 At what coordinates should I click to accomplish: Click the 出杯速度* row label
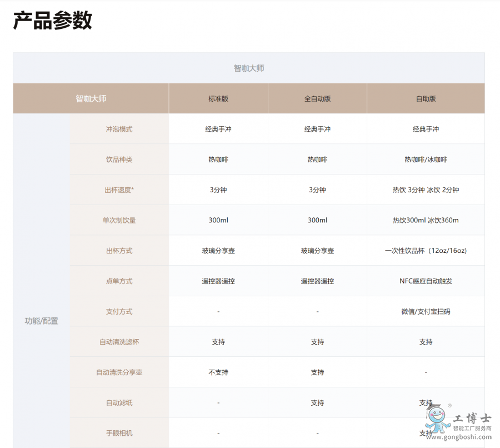(119, 190)
